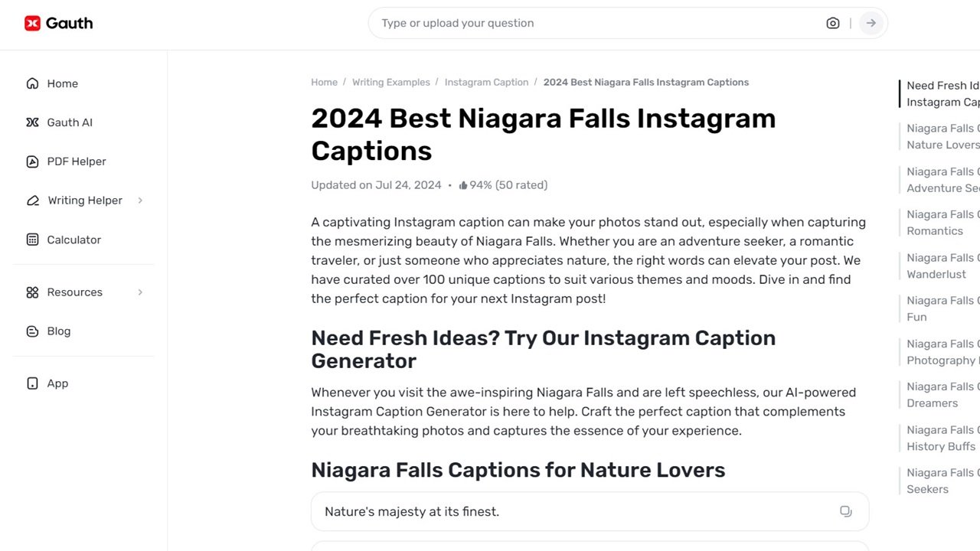
Task: Expand the Writing Helper menu chevron
Action: 140,201
